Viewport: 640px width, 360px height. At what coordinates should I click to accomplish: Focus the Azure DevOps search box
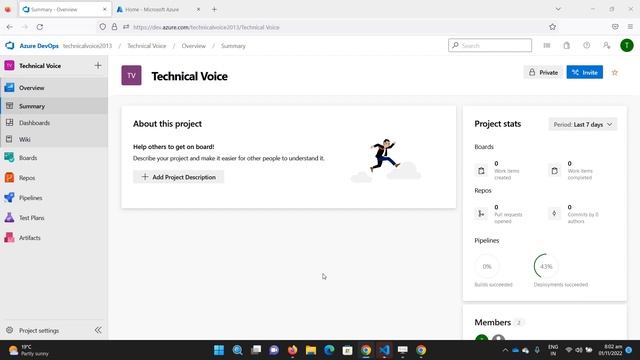point(490,45)
